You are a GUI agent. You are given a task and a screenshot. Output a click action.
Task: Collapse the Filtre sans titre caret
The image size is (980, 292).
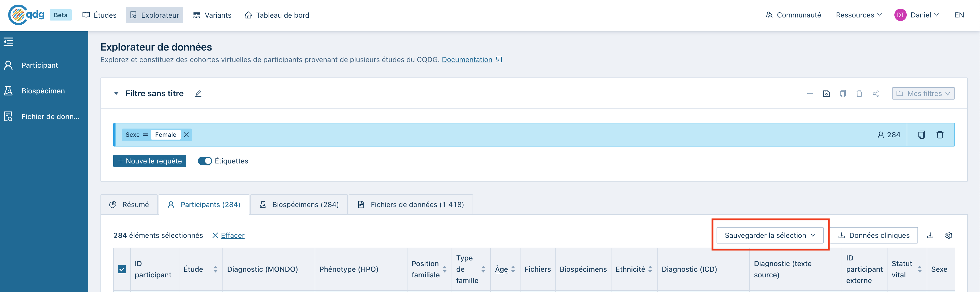pos(116,94)
